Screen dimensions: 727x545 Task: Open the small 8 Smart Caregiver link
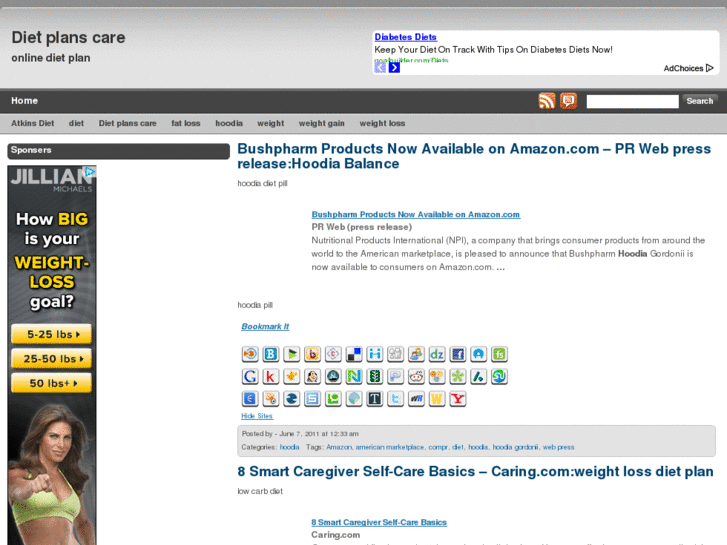(379, 522)
